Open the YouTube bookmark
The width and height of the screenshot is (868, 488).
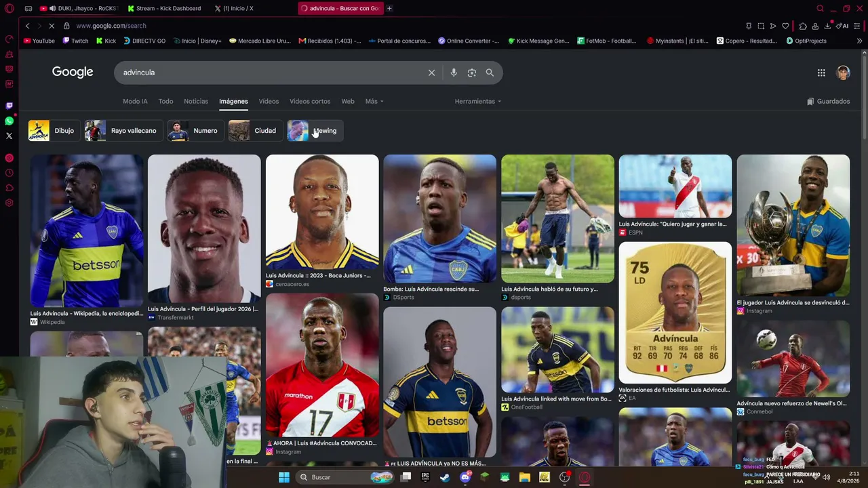pyautogui.click(x=39, y=41)
